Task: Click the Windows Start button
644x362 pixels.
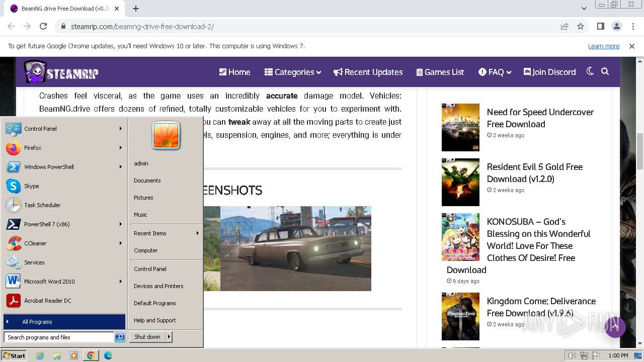Action: (x=14, y=355)
